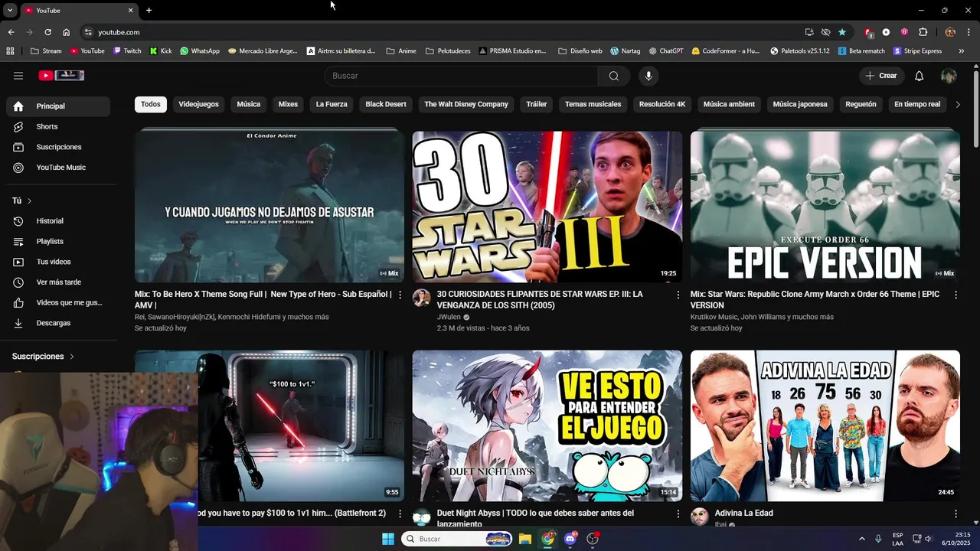Open the WhatsApp bookmark
Screen dimensions: 980x551
[x=200, y=51]
